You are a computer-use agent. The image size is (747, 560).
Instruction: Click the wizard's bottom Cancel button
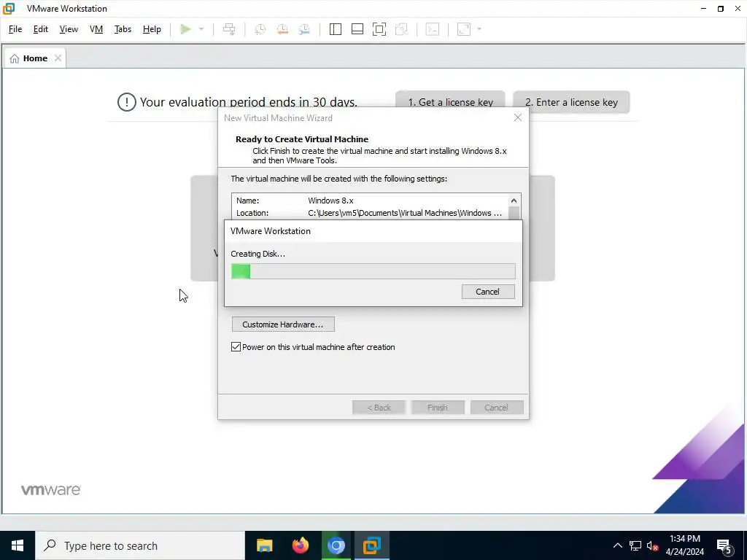pyautogui.click(x=496, y=408)
